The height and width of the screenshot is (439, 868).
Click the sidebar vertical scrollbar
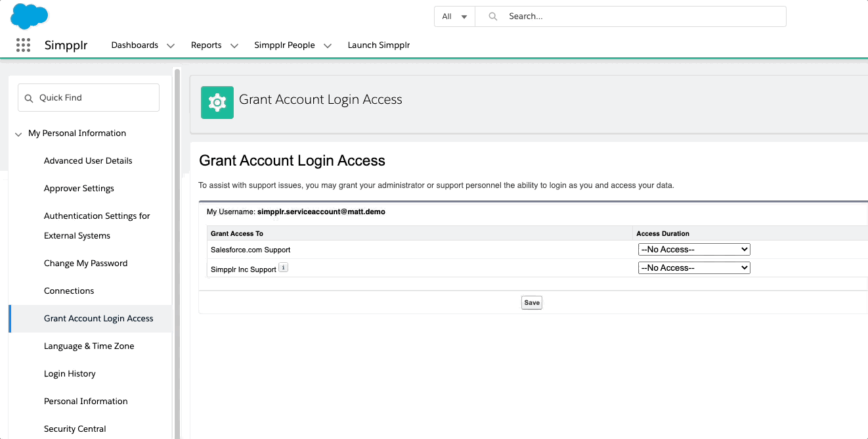pos(176,253)
